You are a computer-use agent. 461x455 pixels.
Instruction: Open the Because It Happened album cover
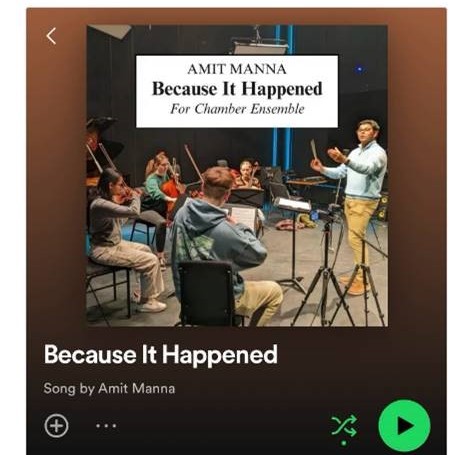tap(237, 176)
